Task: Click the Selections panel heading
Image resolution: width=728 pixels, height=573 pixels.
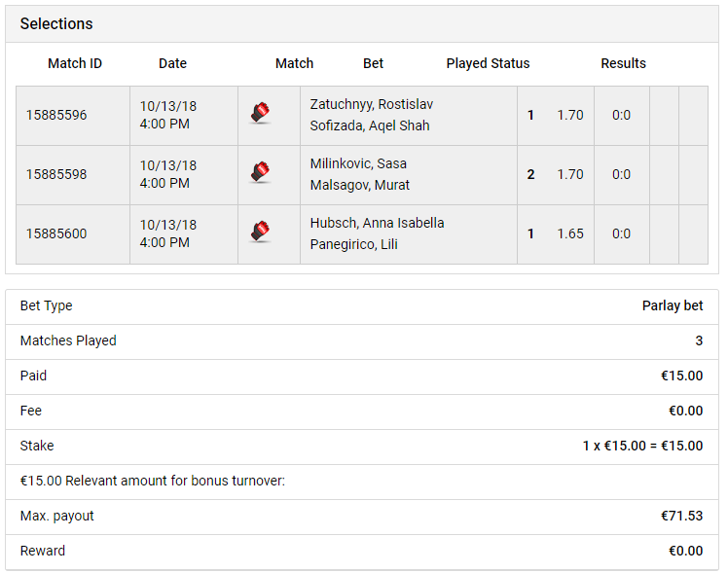Action: (56, 23)
